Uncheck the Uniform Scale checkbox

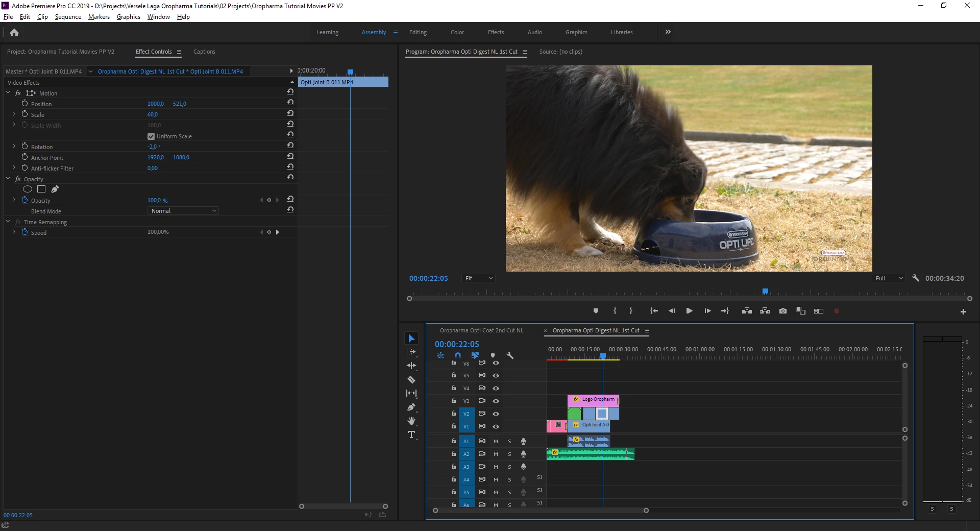pyautogui.click(x=151, y=136)
